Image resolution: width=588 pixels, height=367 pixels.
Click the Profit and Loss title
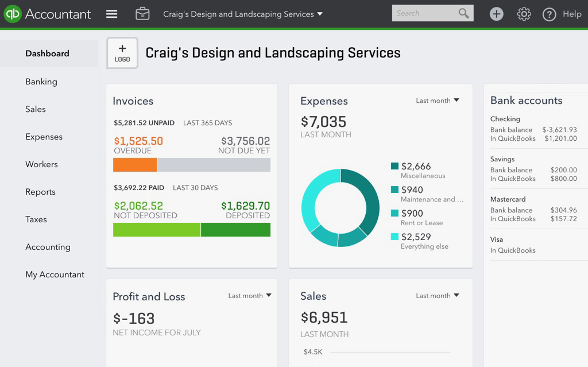149,296
